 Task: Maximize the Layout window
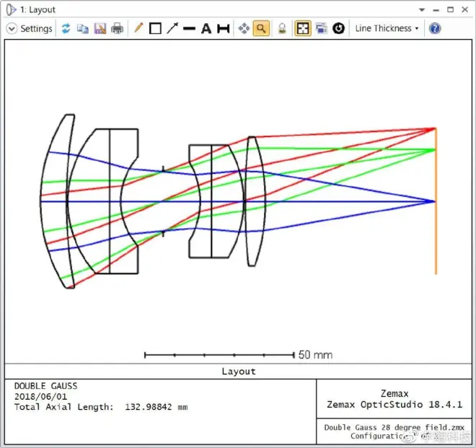(451, 9)
